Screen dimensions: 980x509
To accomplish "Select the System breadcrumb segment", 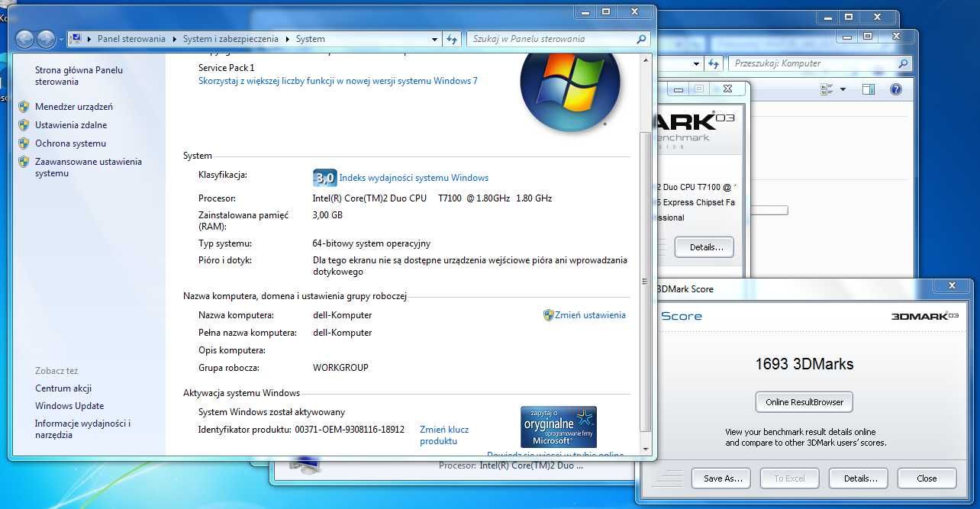I will 310,39.
